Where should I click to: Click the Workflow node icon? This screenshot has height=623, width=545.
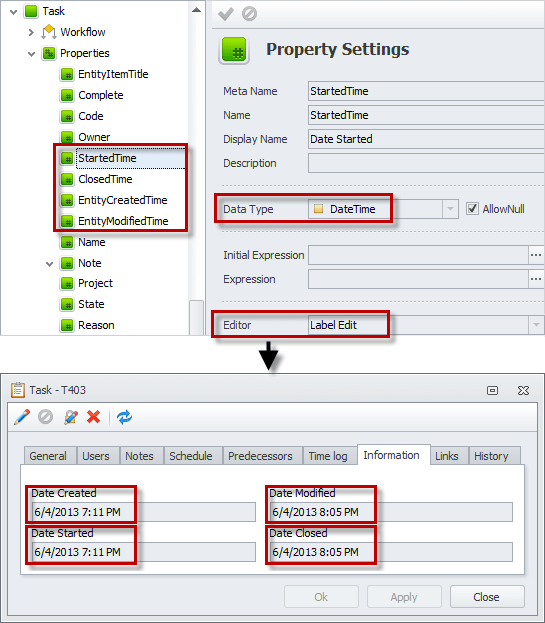point(49,32)
